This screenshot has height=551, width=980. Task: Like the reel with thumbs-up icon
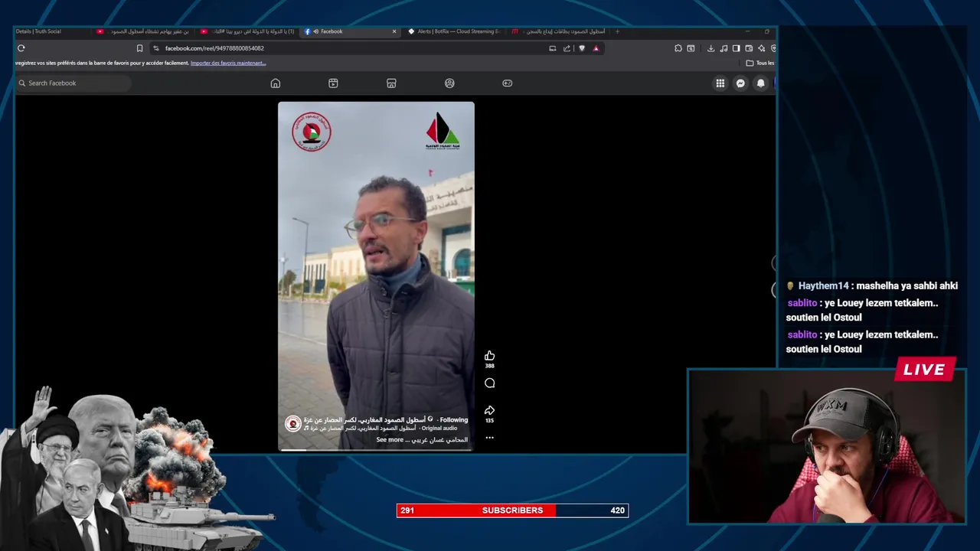click(x=489, y=356)
